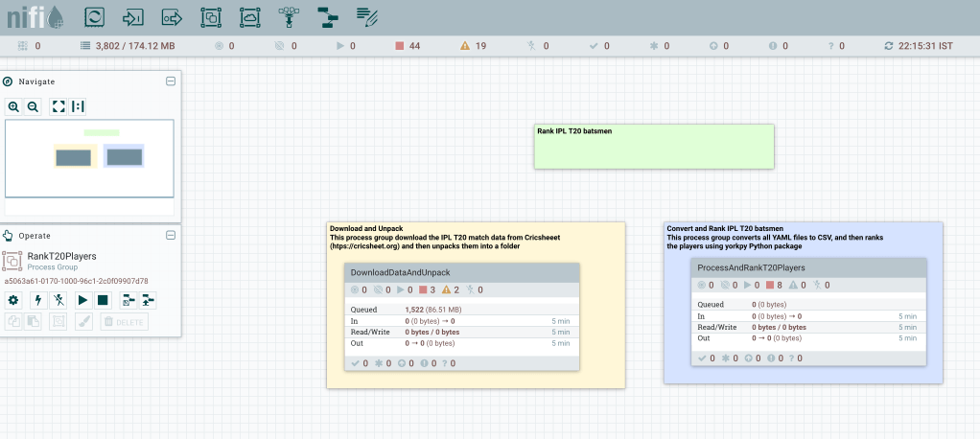Select the Label toolbar icon
The width and height of the screenshot is (980, 439).
[x=365, y=16]
